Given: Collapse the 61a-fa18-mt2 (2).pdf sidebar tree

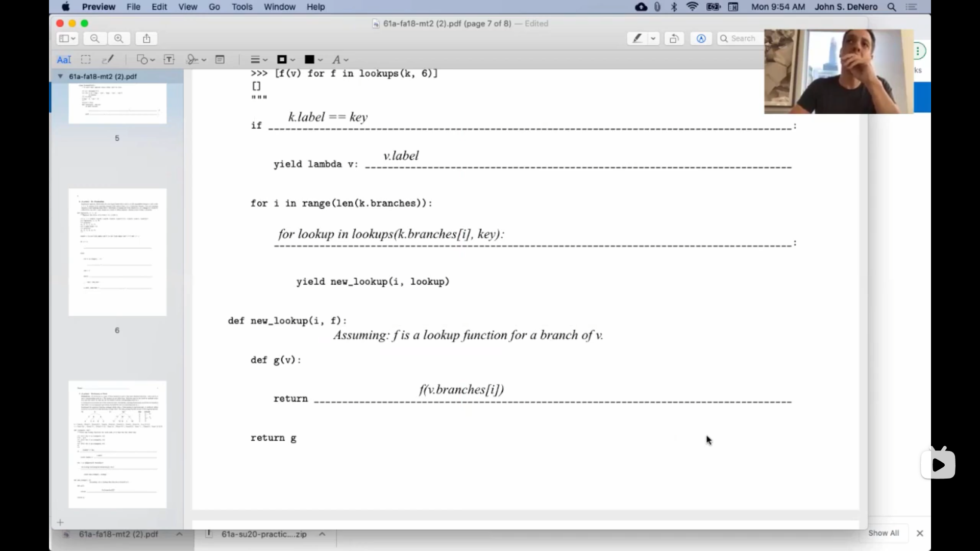Looking at the screenshot, I should click(60, 77).
